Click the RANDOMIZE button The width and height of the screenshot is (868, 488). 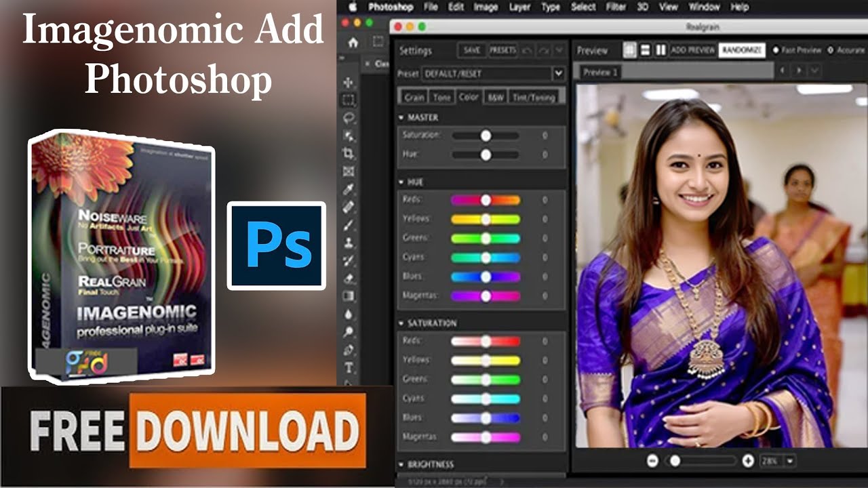tap(741, 50)
